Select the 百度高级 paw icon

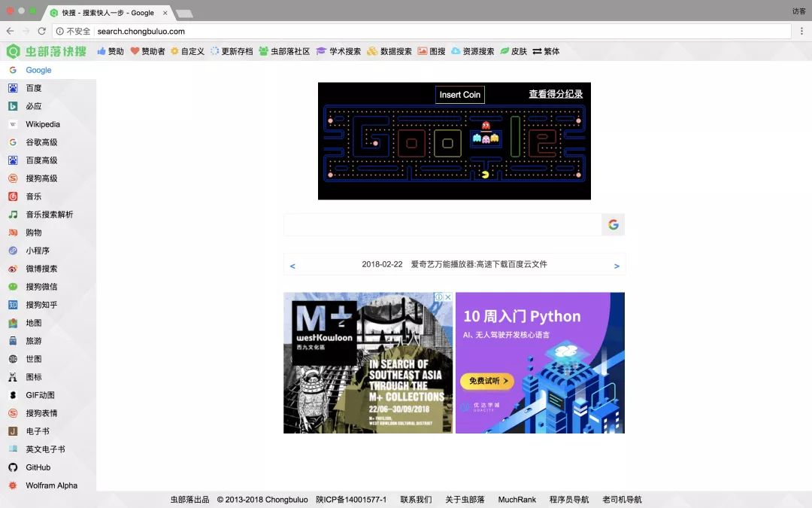13,160
